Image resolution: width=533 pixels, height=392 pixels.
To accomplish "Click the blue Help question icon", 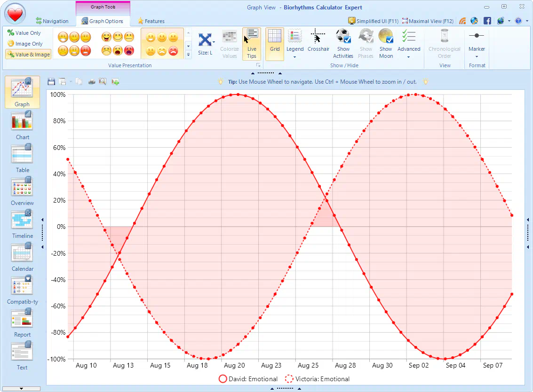I will point(518,21).
